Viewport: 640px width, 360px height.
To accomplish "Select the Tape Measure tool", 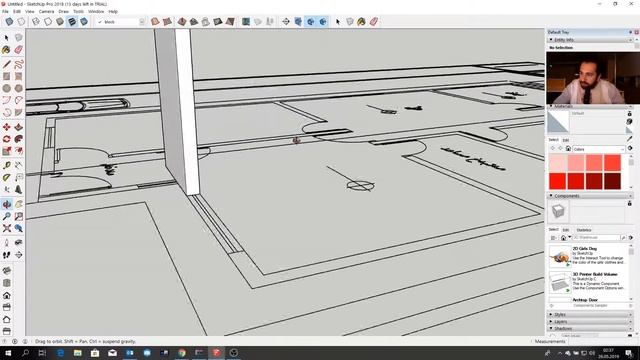I will pyautogui.click(x=7, y=165).
